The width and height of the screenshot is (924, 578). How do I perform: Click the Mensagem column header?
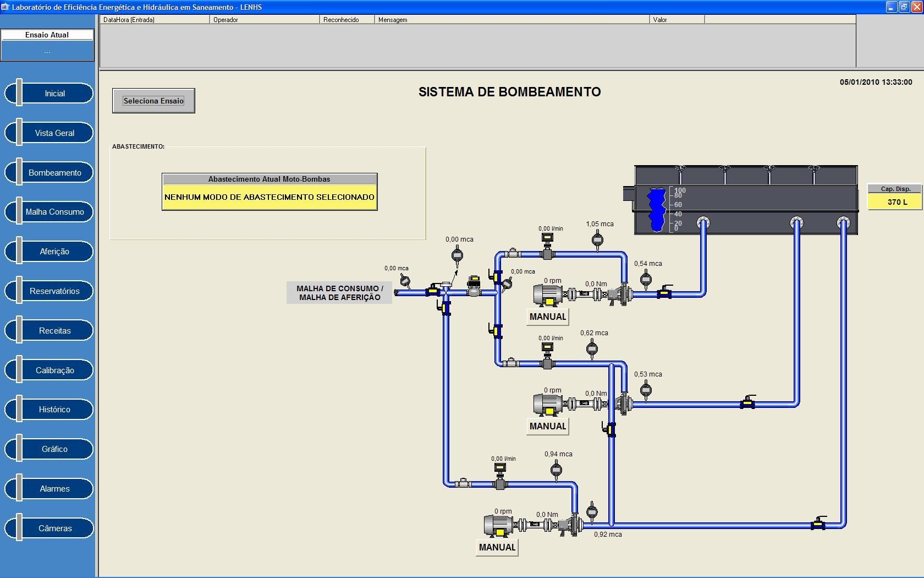512,19
